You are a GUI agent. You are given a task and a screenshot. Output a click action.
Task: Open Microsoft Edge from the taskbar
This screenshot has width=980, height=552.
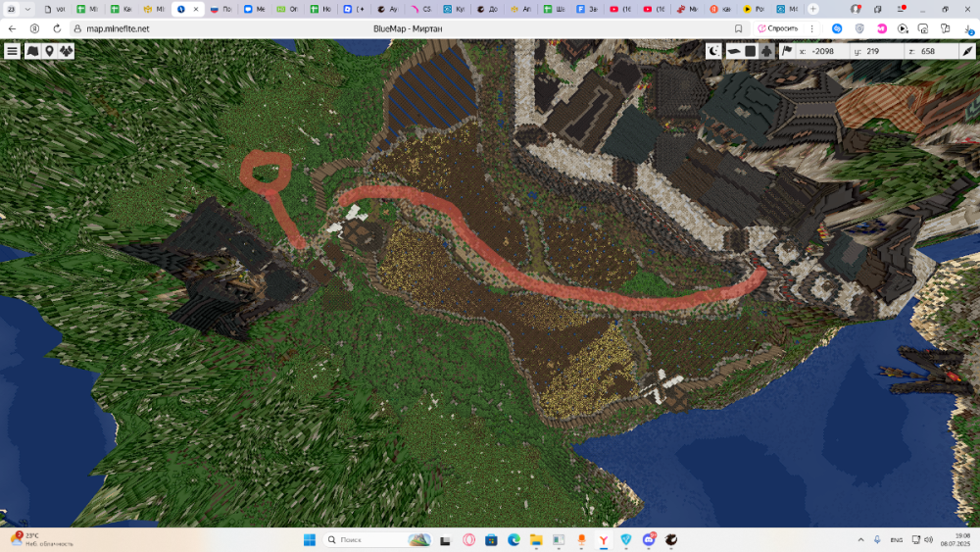[514, 540]
